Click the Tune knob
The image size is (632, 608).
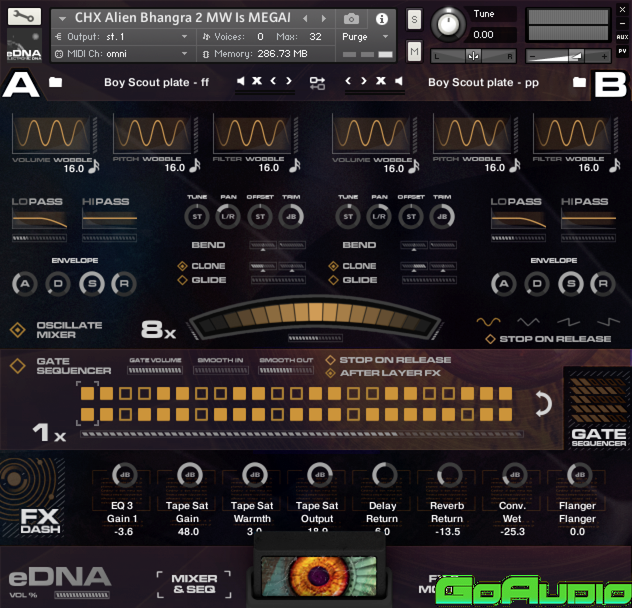pos(448,24)
